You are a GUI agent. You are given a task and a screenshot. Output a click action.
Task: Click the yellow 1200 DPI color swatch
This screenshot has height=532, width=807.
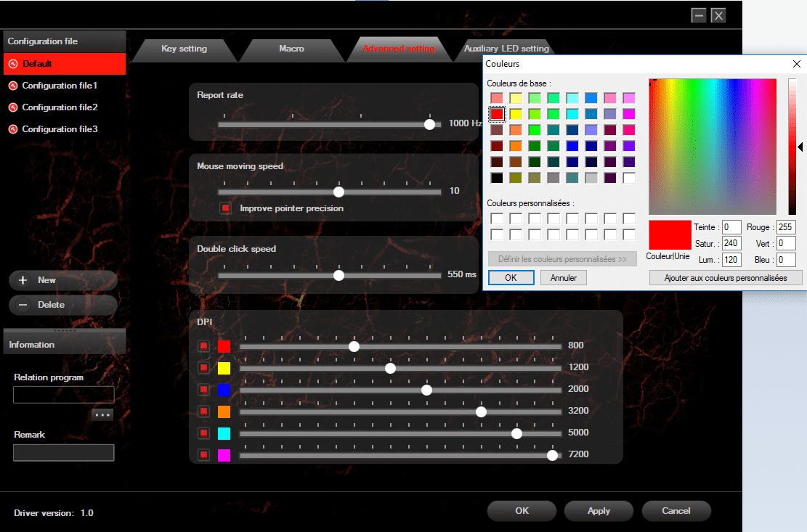pos(224,368)
